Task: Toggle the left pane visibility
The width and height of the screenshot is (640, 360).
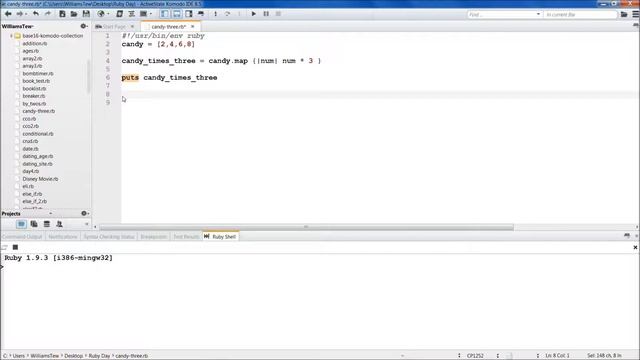Action: [164, 14]
